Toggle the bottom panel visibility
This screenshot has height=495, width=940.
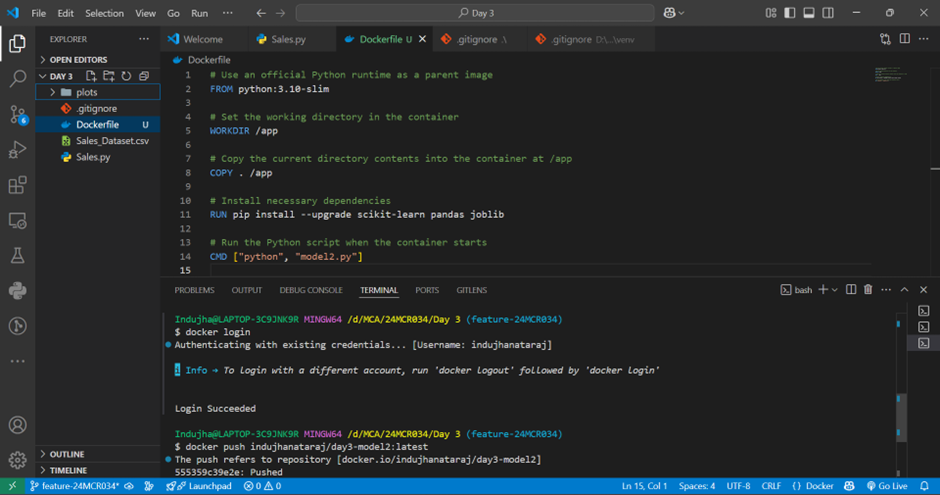tap(809, 13)
